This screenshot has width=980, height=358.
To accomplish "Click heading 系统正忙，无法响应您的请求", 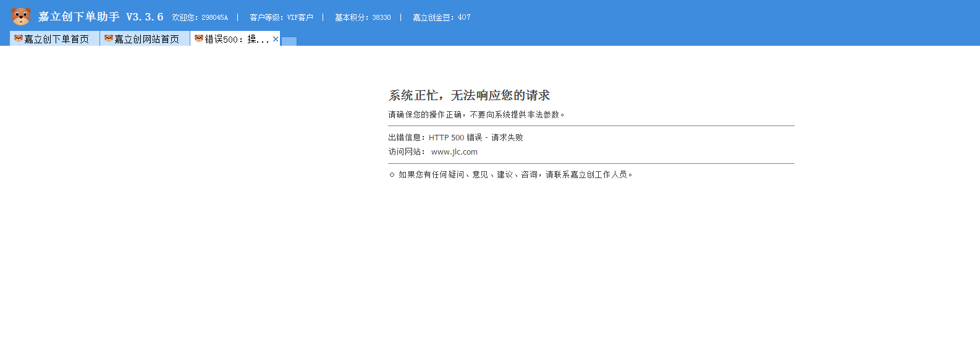I will [469, 95].
